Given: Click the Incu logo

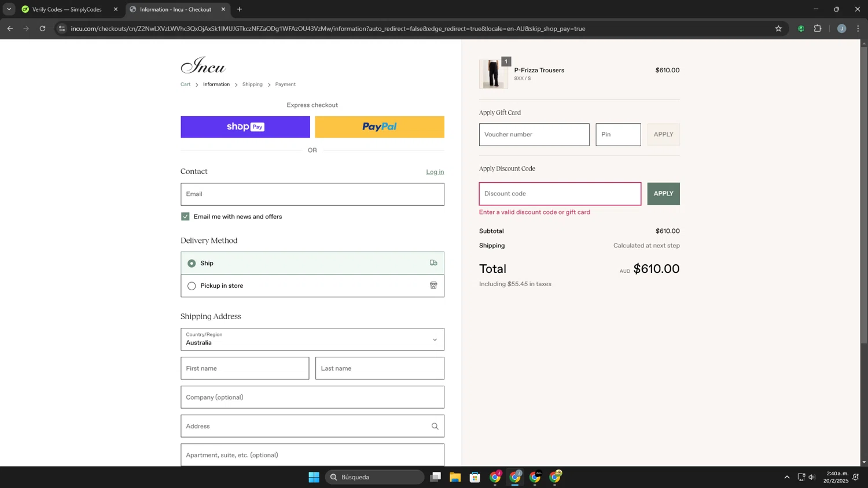Looking at the screenshot, I should click(203, 65).
